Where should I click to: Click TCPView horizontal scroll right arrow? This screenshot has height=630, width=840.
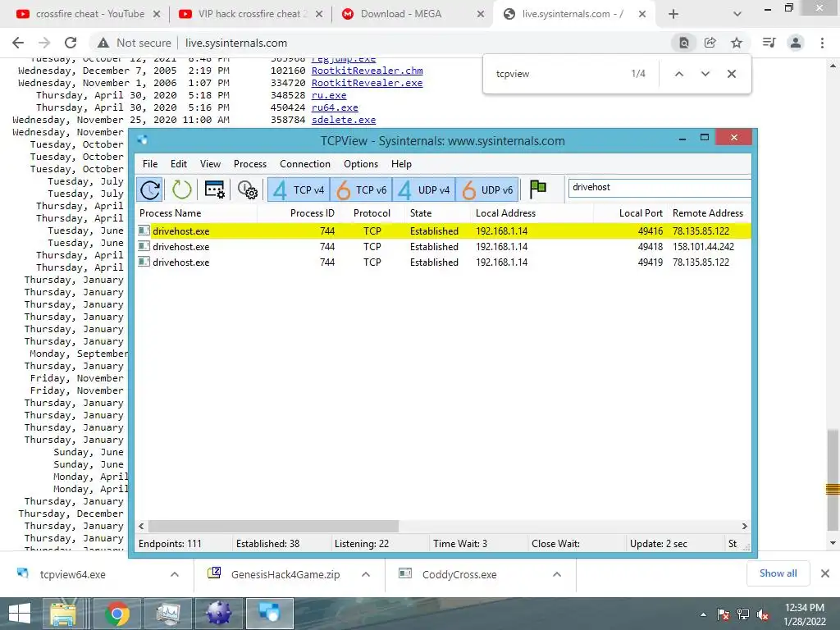pos(744,526)
